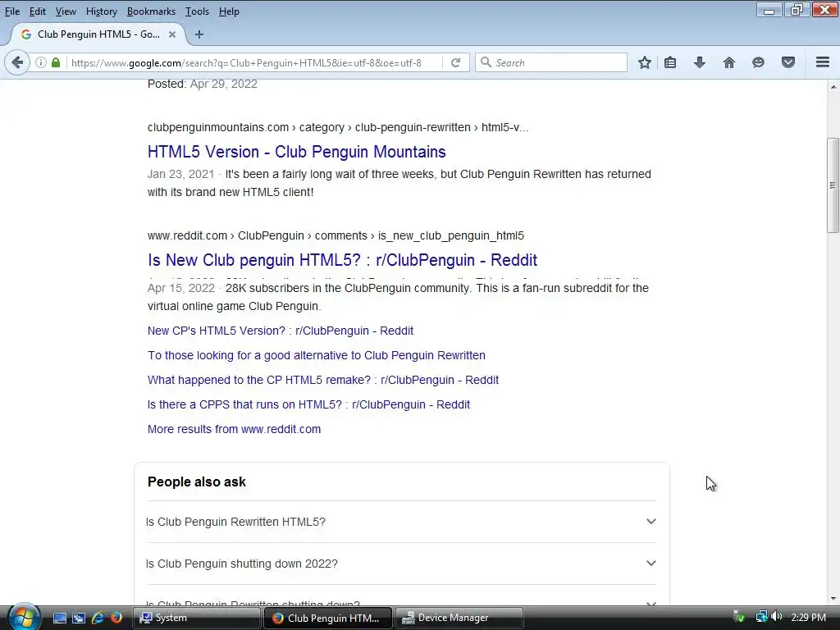This screenshot has width=840, height=630.
Task: Click the volume speaker tray icon
Action: click(776, 617)
